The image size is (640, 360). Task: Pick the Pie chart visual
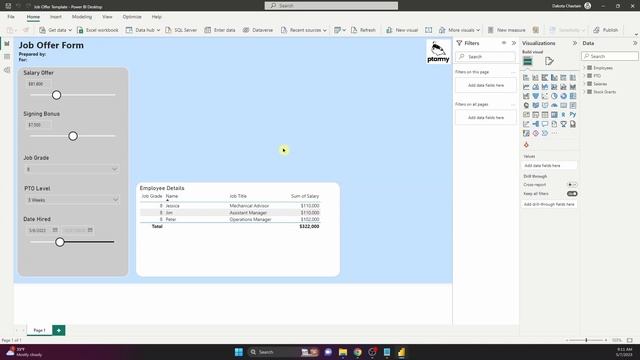coord(554,96)
